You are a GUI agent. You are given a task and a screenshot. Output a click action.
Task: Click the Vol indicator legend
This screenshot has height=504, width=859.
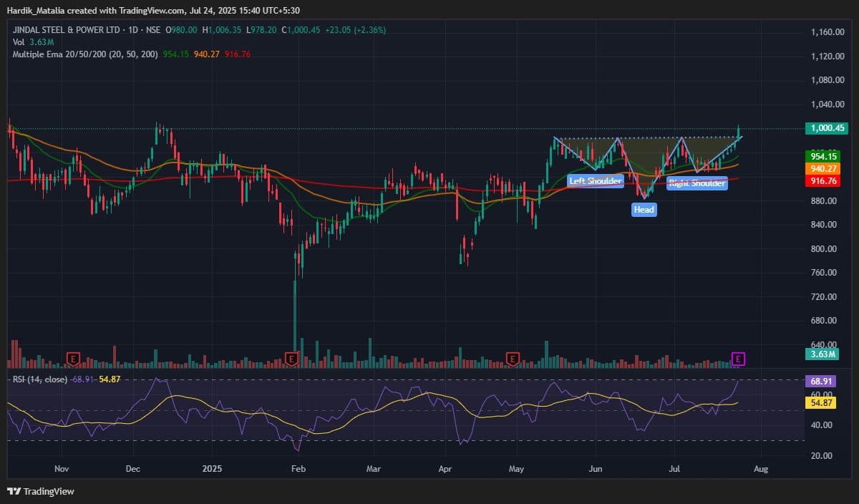pos(19,43)
